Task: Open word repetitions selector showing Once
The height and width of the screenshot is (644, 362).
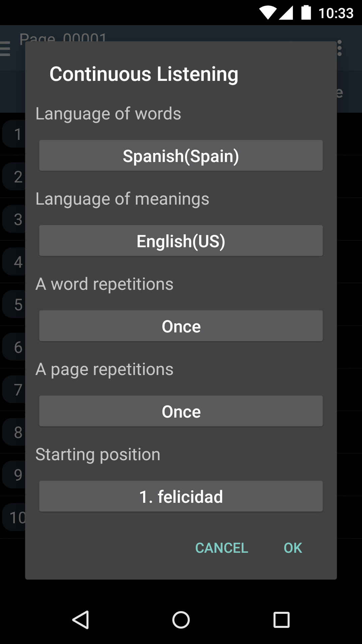Action: 181,326
